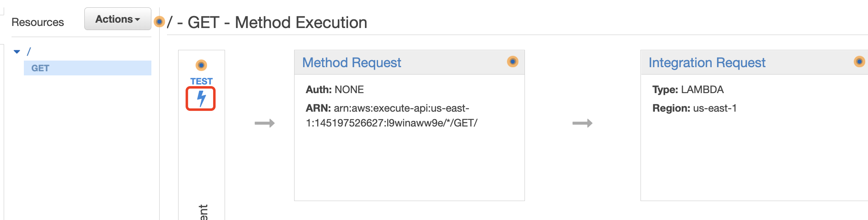Click the gray arrow before Integration Request box
Screen dimensions: 868x220
click(x=582, y=123)
